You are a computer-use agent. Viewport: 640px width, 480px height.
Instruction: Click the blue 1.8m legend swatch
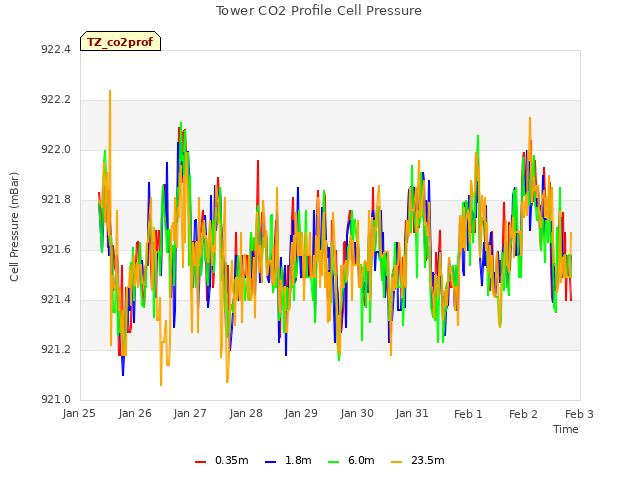(x=271, y=461)
